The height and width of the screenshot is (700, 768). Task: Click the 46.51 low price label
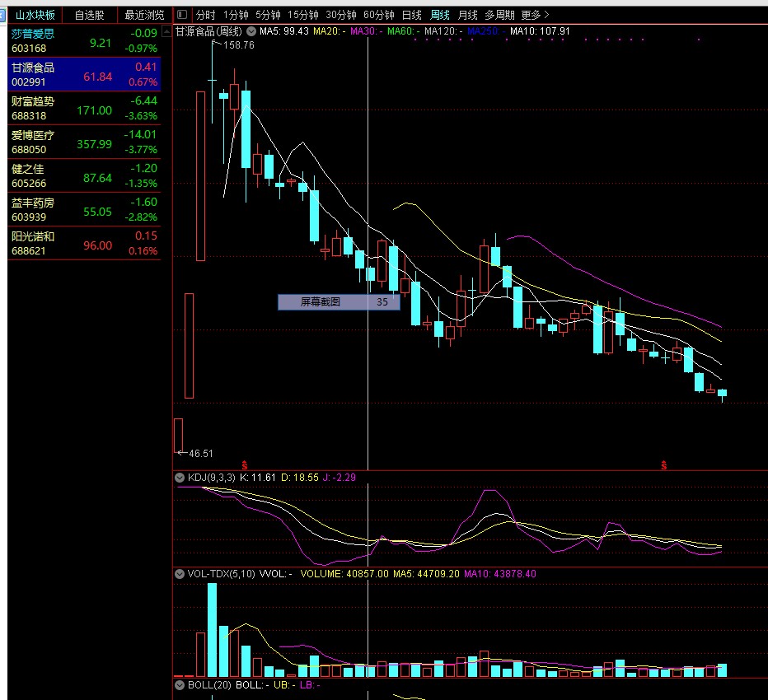tap(201, 454)
